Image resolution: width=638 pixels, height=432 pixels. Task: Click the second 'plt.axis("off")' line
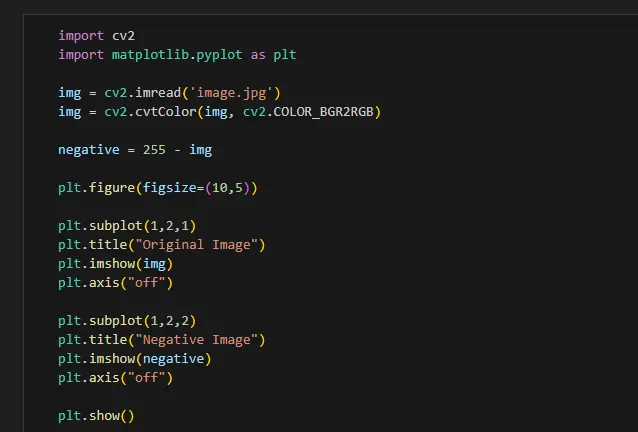point(116,378)
